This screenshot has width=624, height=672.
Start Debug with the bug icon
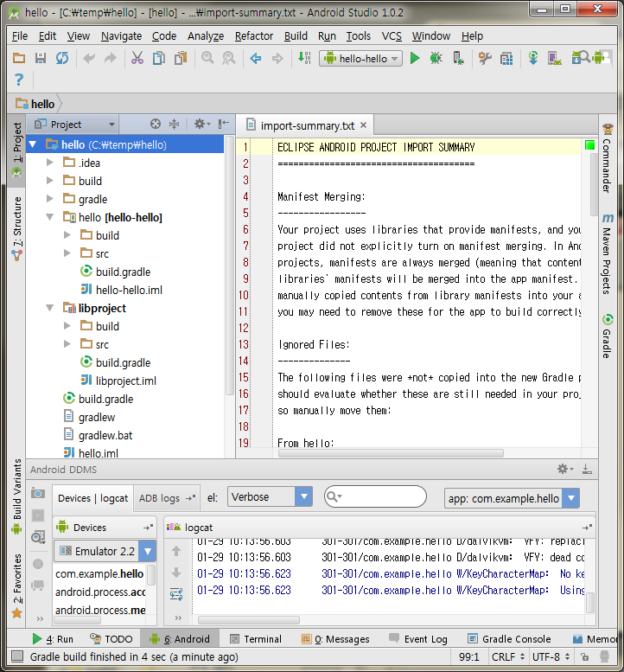coord(436,58)
